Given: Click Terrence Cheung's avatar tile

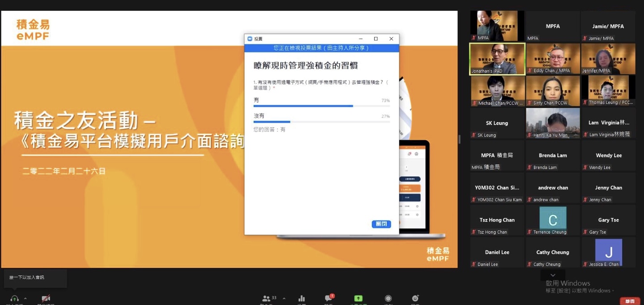Looking at the screenshot, I should pyautogui.click(x=553, y=220).
